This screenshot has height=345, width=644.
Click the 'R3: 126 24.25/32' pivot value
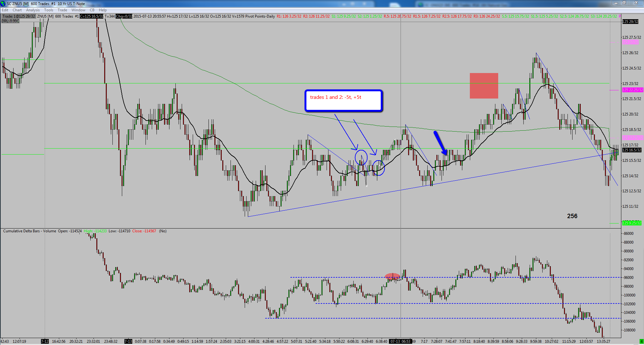487,16
